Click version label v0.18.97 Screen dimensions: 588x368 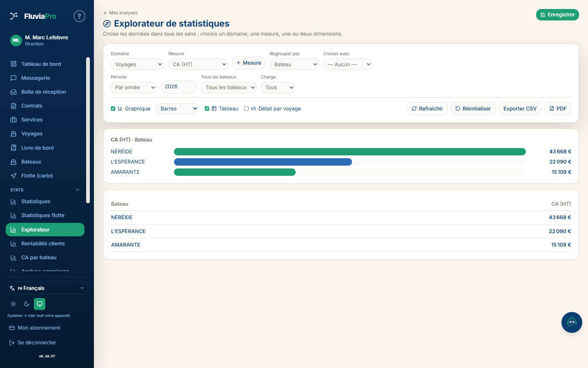[47, 356]
